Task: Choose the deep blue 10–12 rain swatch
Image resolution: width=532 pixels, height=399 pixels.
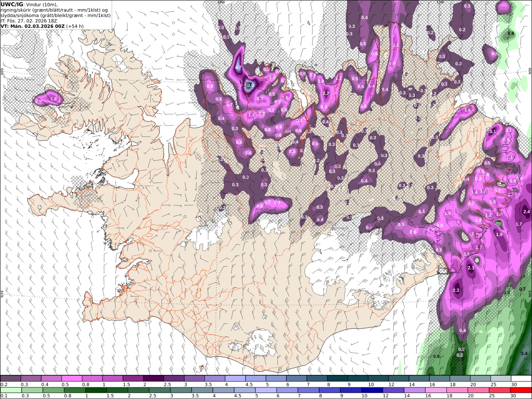Action: [x=372, y=390]
